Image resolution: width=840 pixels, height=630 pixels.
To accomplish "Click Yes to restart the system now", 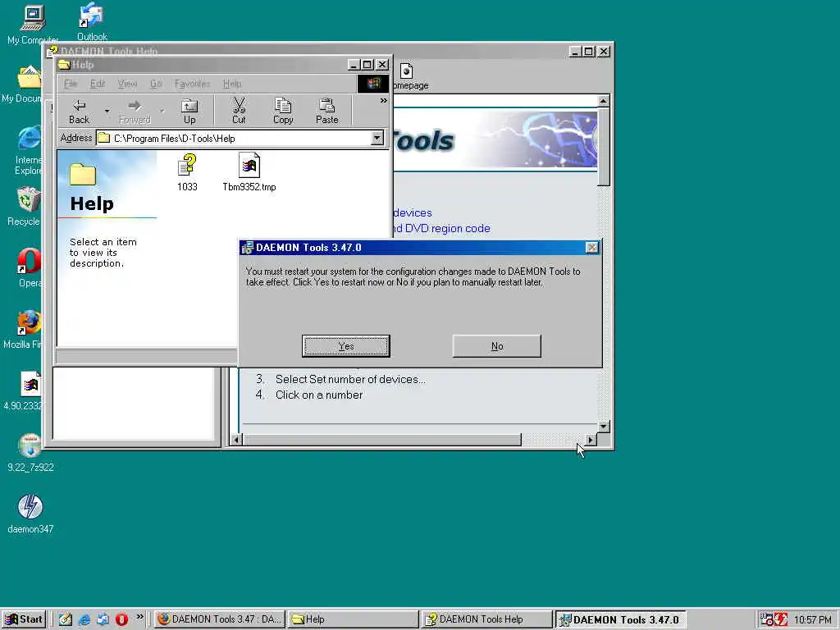I will pos(346,346).
